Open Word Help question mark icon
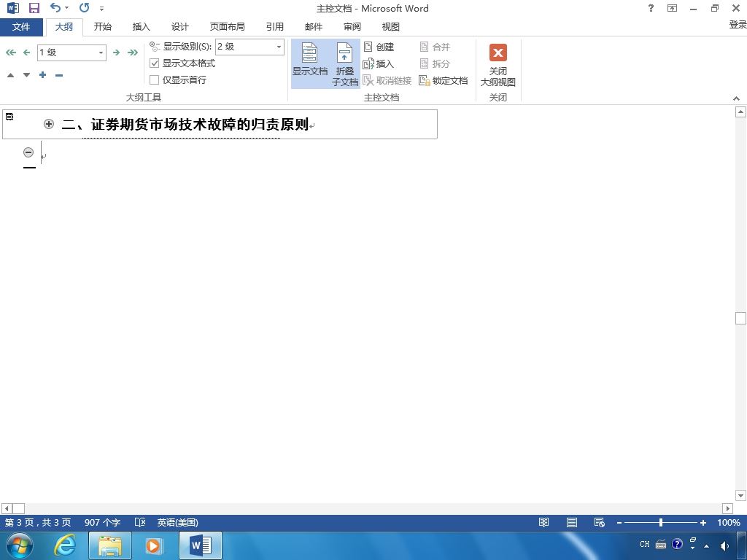 point(651,8)
